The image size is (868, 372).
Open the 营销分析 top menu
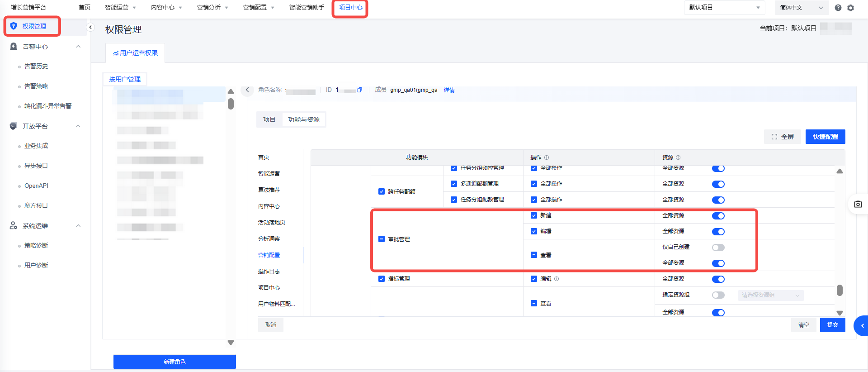point(212,8)
